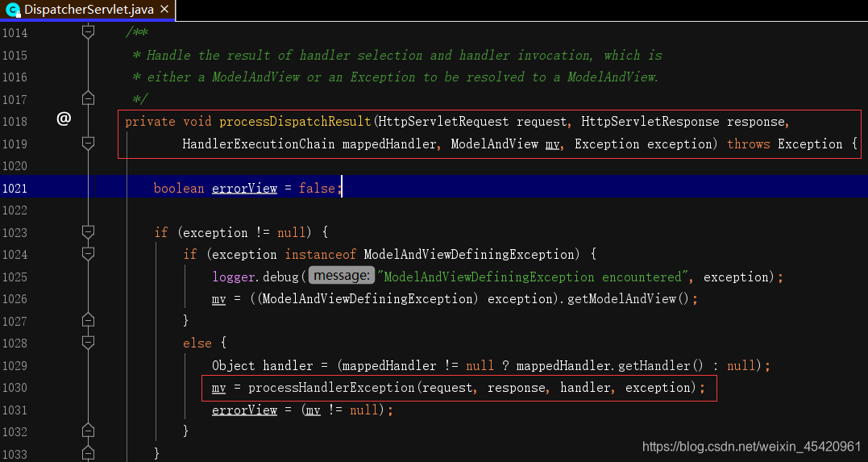The height and width of the screenshot is (462, 868).
Task: Collapse the Javadoc comment fold at line 1014
Action: coord(88,31)
